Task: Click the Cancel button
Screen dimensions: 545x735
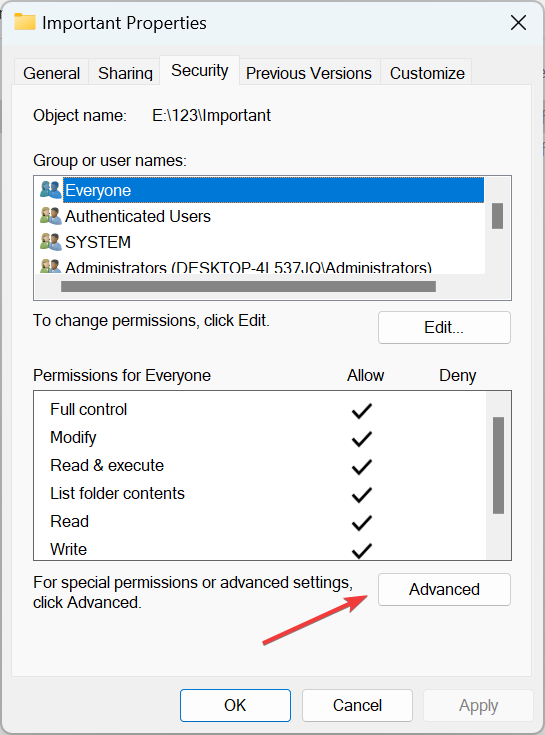Action: coord(358,705)
